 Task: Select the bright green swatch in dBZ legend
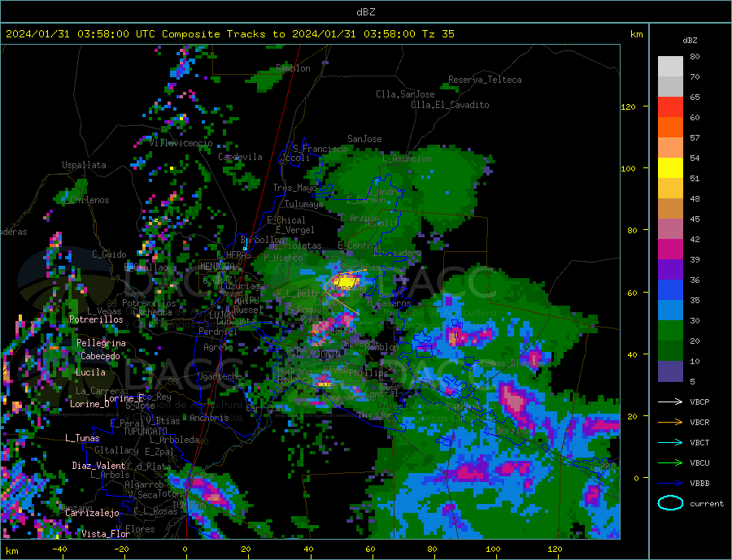pyautogui.click(x=670, y=331)
